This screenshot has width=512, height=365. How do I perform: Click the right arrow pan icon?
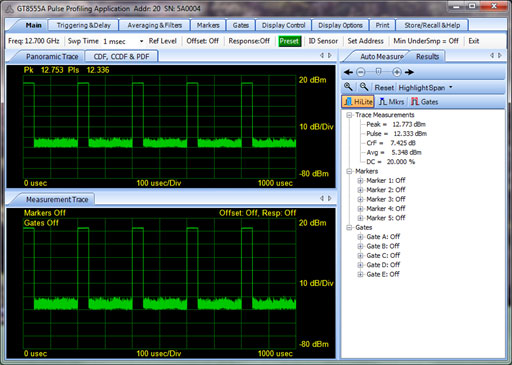pyautogui.click(x=409, y=72)
